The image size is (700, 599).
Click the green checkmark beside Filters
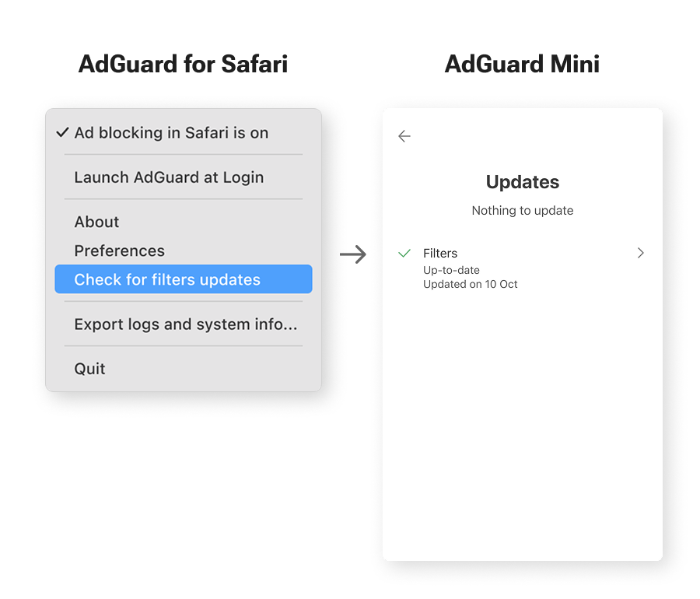tap(404, 254)
